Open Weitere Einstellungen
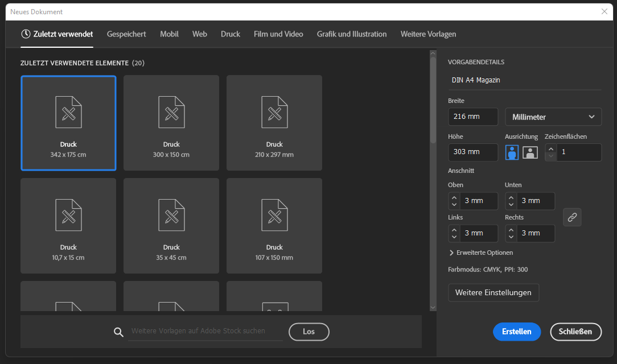Viewport: 617px width, 364px height. [493, 292]
